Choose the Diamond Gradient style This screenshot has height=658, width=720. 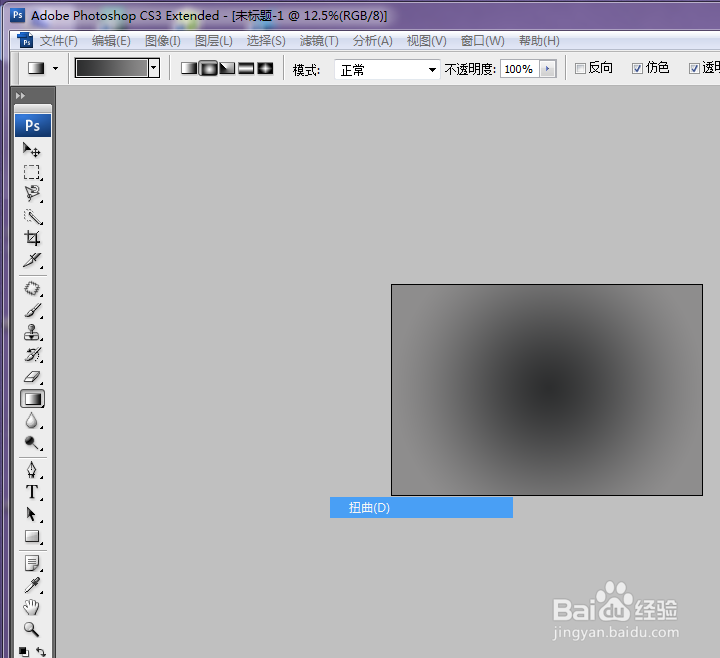click(x=265, y=68)
